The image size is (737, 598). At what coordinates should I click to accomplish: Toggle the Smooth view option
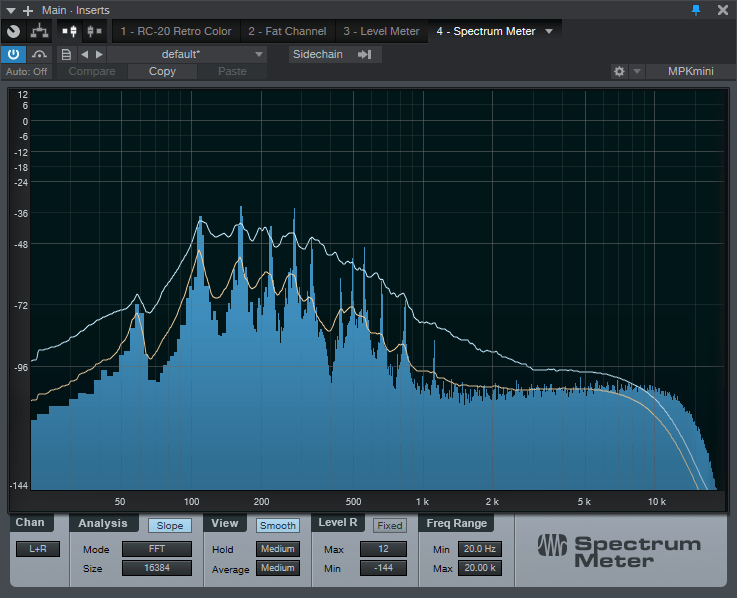(277, 525)
